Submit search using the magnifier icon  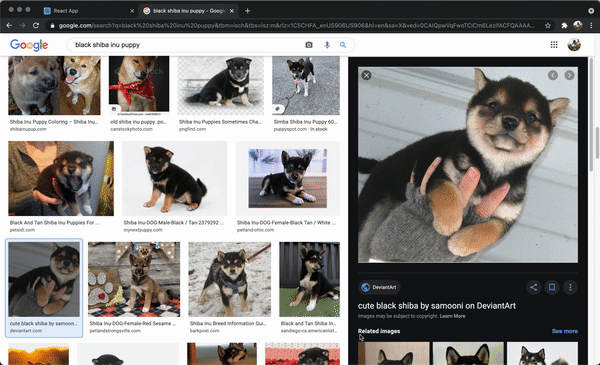point(343,45)
